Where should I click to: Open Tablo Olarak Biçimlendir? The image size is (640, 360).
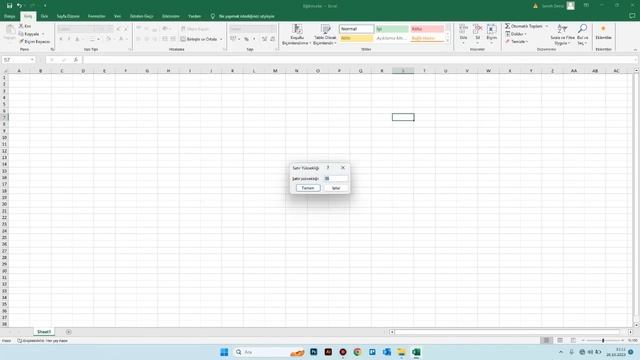point(325,34)
